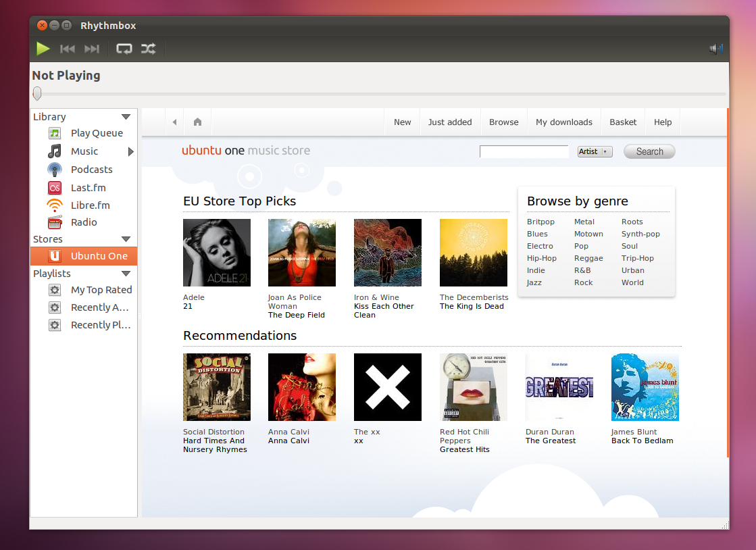Click the playback position slider handle
This screenshot has height=550, width=756.
37,93
